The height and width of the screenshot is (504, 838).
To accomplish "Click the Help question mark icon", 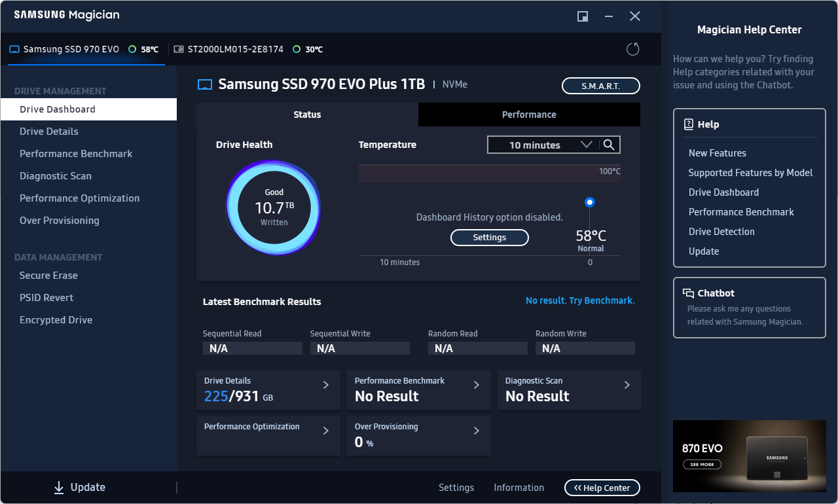I will tap(690, 124).
